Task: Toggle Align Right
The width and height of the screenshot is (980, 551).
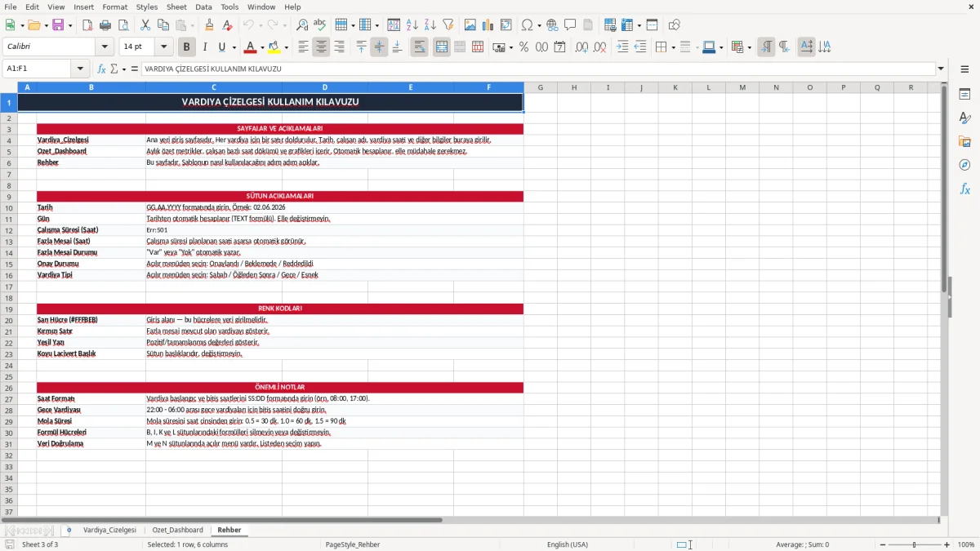Action: coord(339,47)
